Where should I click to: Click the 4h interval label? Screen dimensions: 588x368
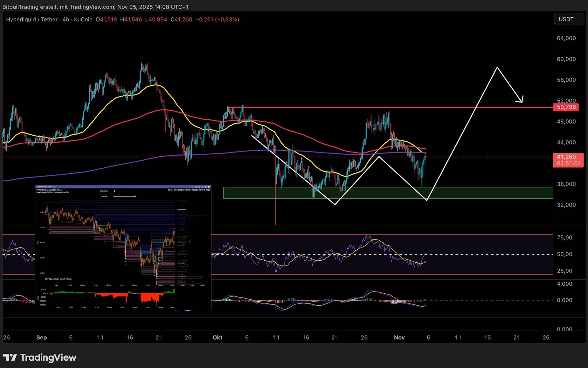tap(66, 19)
